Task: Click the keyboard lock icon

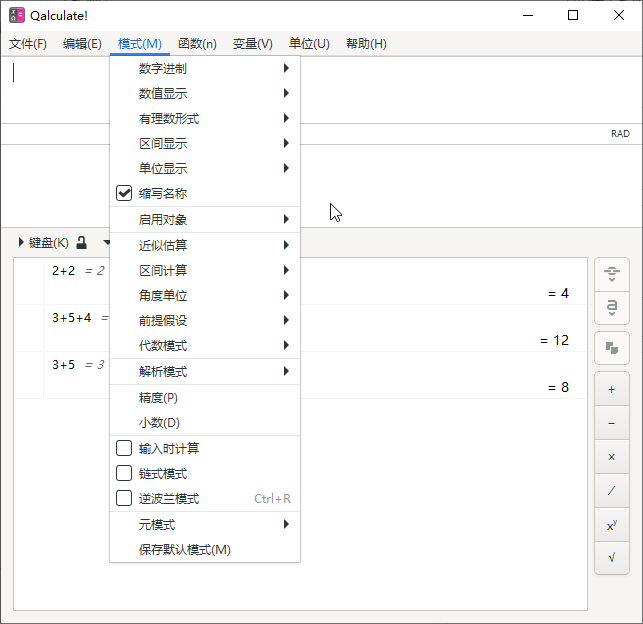Action: tap(82, 243)
